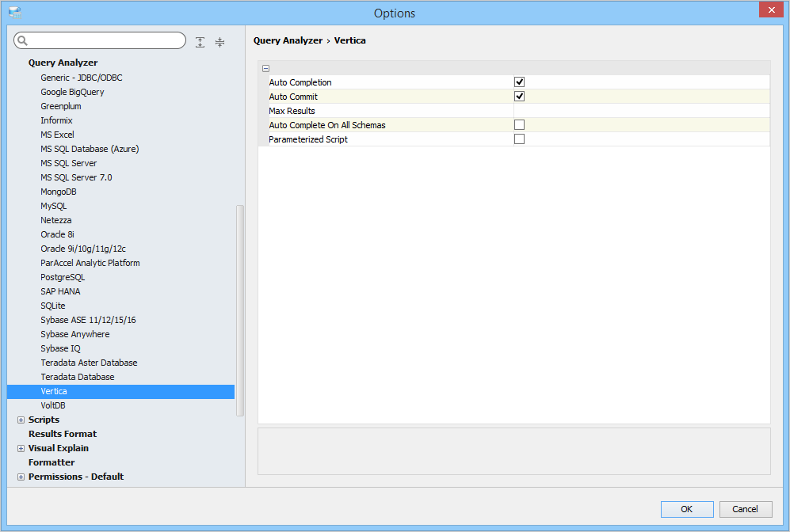The width and height of the screenshot is (790, 532).
Task: Click the magnifier icon in search box
Action: [x=23, y=40]
